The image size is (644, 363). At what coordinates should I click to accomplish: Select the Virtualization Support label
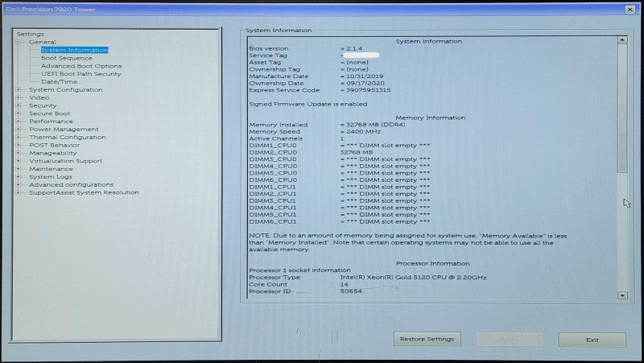click(65, 161)
